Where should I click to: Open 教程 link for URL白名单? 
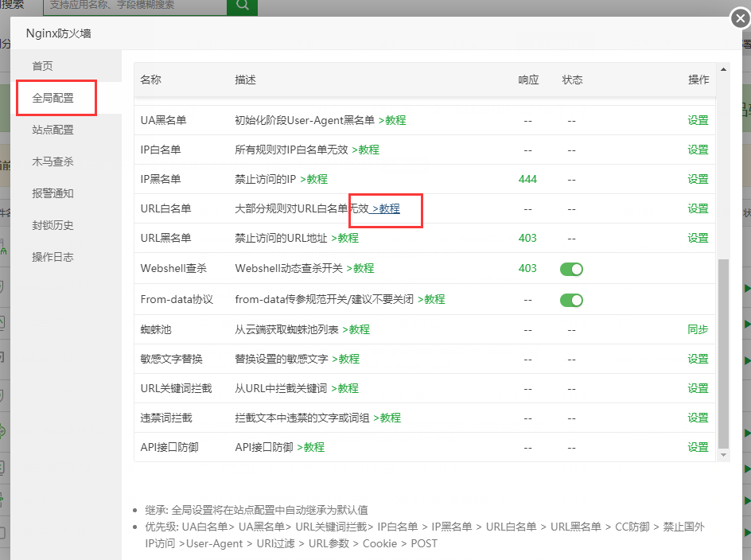(386, 209)
